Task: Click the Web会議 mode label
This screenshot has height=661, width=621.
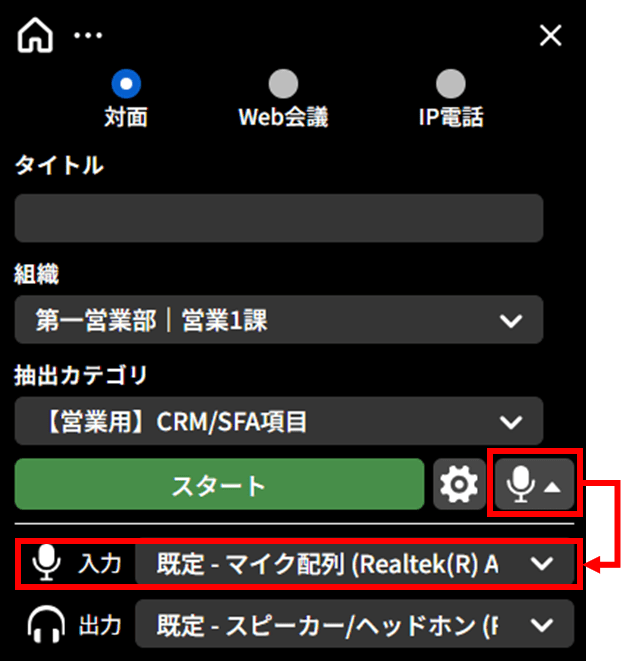Action: [283, 117]
